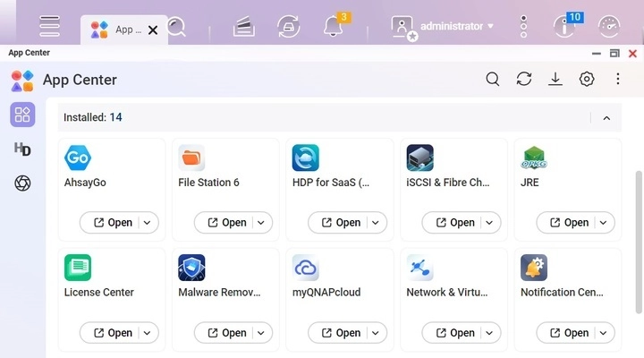Expand the JRE Open button dropdown arrow
The image size is (644, 358).
pos(604,222)
